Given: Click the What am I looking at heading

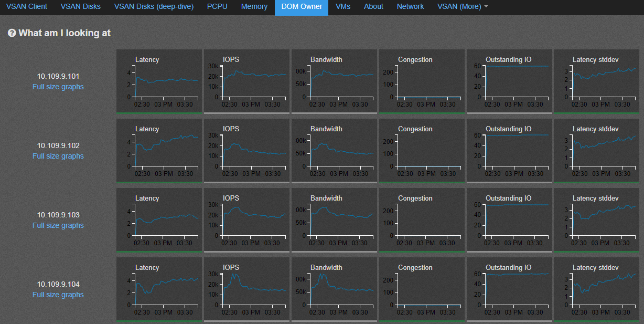Looking at the screenshot, I should [65, 33].
